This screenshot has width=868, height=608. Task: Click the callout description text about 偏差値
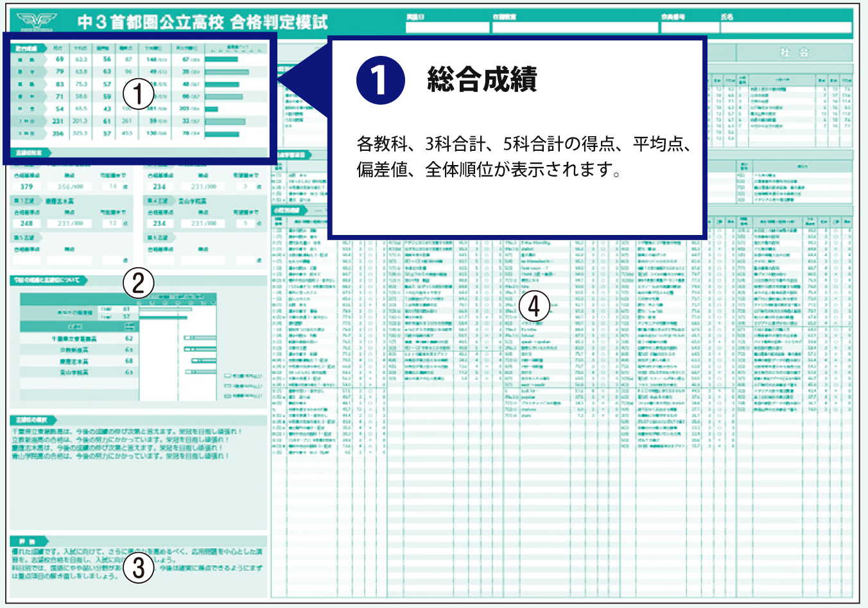[523, 157]
